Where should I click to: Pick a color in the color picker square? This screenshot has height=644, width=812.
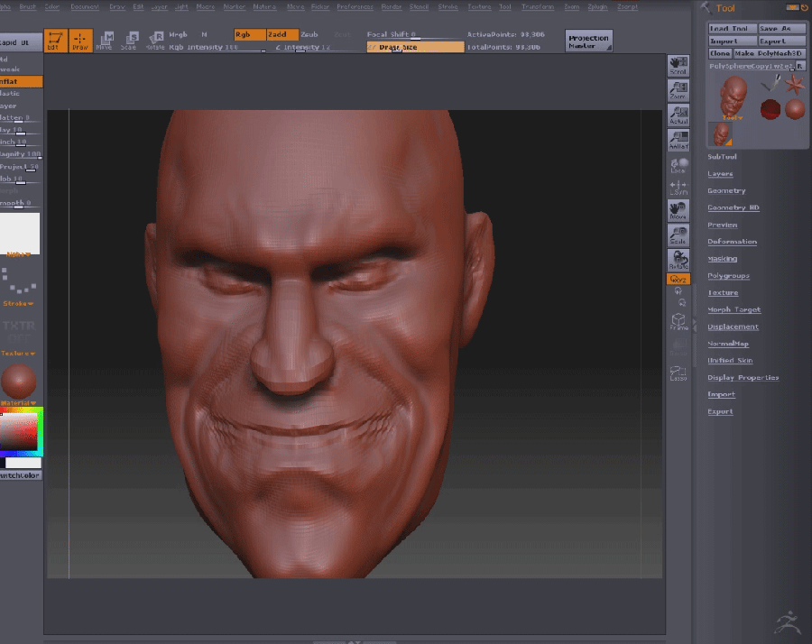tap(19, 432)
